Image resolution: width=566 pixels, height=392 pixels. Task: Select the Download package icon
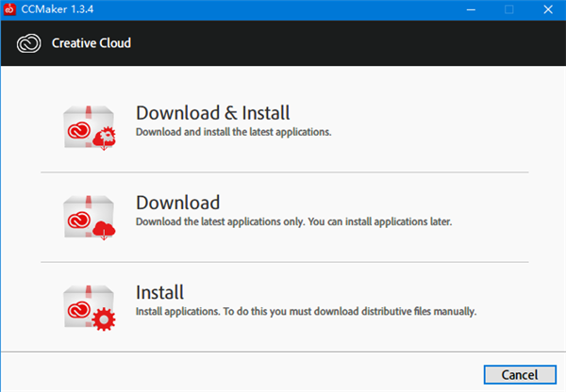(x=88, y=216)
